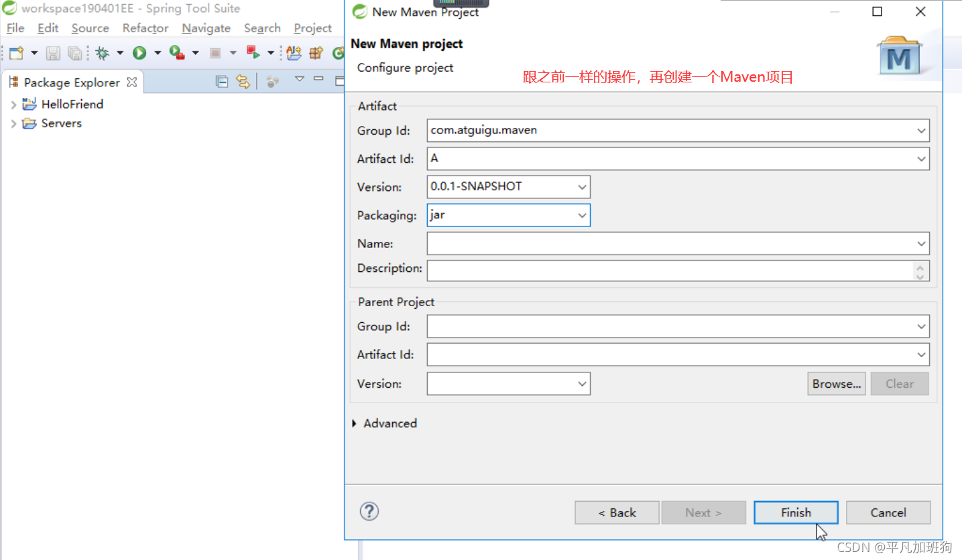This screenshot has width=962, height=560.
Task: Maximize the New Maven Project dialog
Action: click(877, 11)
